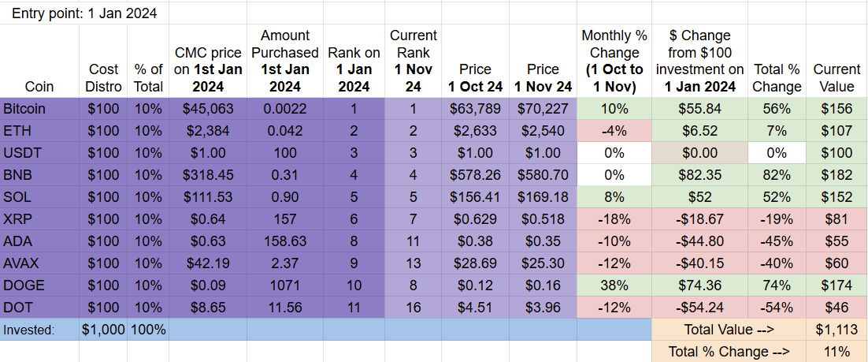The height and width of the screenshot is (362, 868).
Task: Click the 'Price 1 Oct 24' header
Action: tap(475, 61)
